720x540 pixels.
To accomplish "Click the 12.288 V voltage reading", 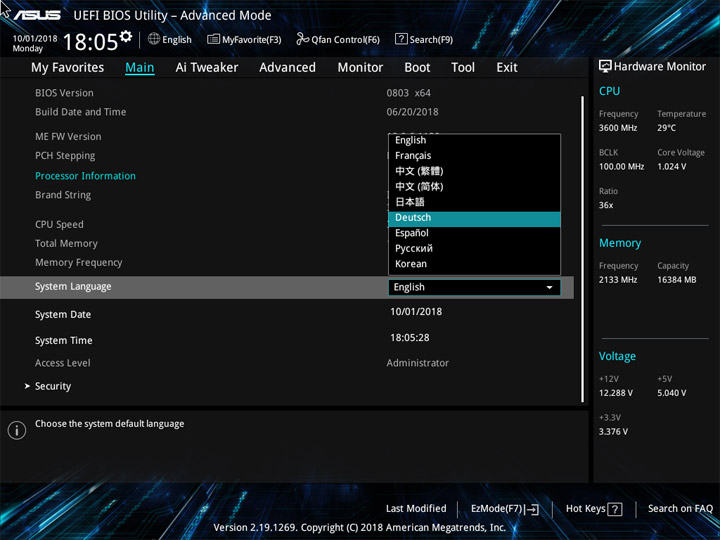I will tap(616, 393).
